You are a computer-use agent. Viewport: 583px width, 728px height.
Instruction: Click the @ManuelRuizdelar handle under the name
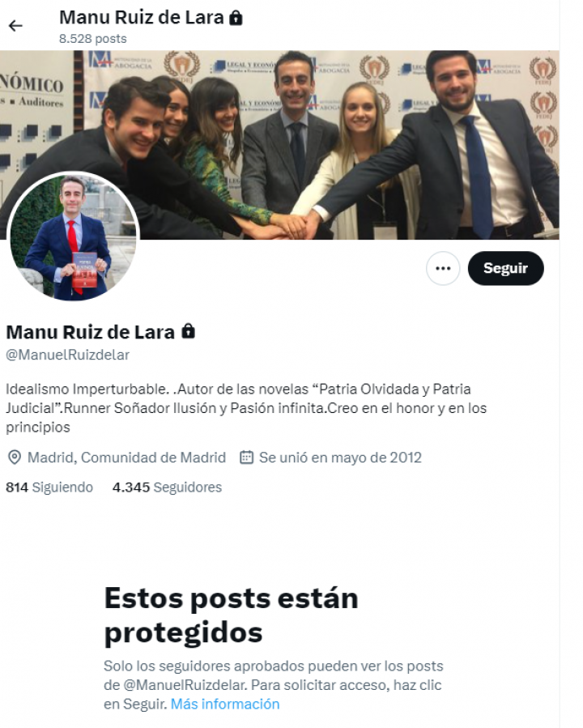coord(68,355)
